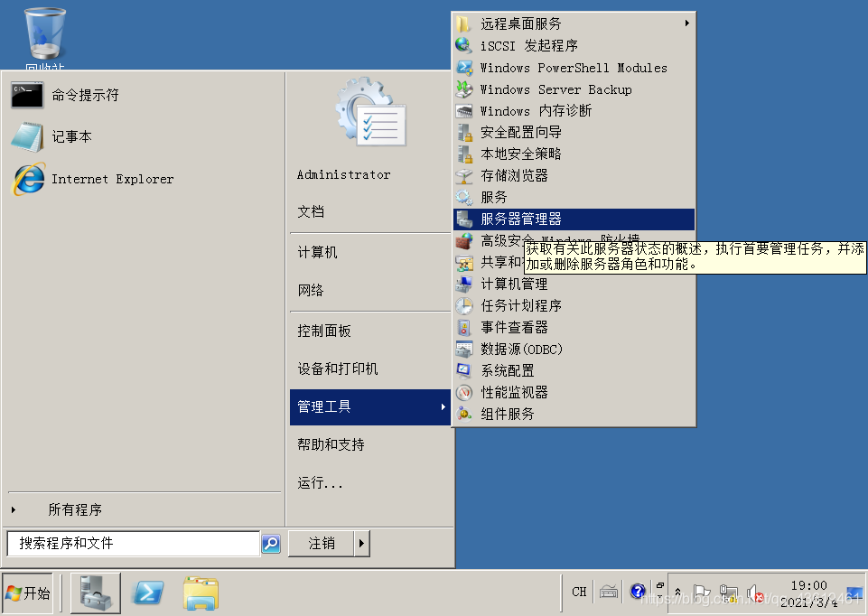
Task: Click the search magnifier button
Action: [271, 544]
